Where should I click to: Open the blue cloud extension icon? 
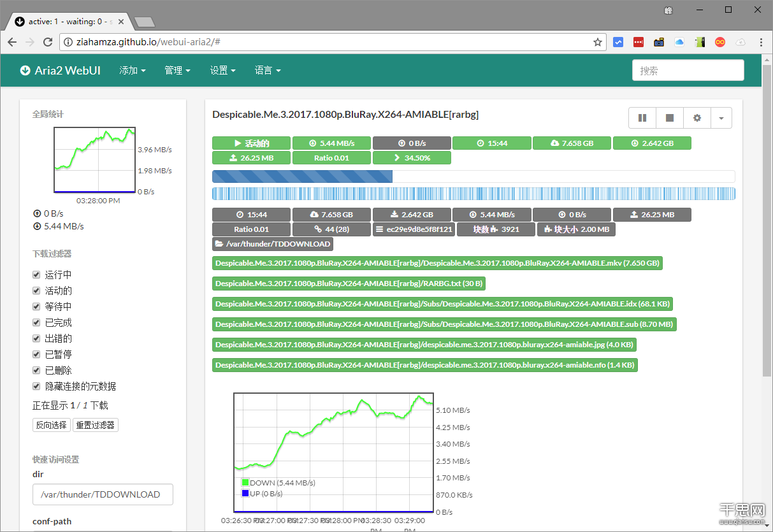click(x=679, y=42)
